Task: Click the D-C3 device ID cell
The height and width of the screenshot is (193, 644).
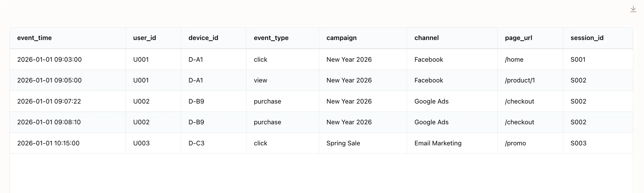Action: click(196, 143)
